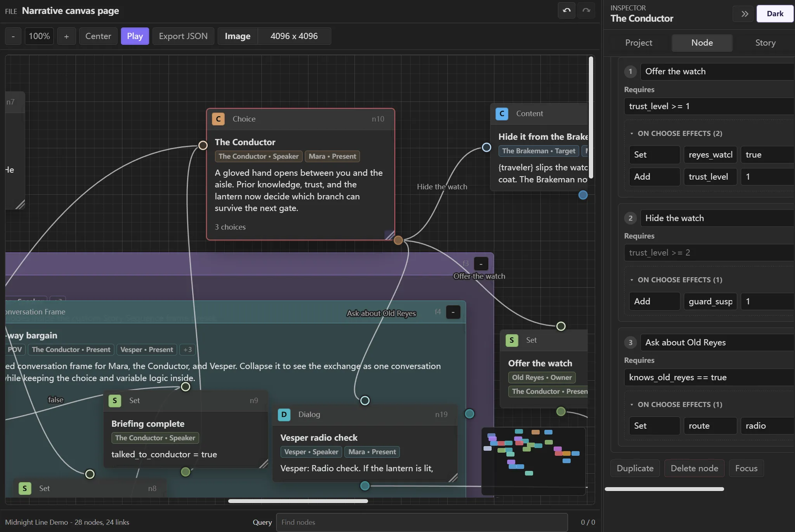The height and width of the screenshot is (532, 795).
Task: Collapse Ask about Old Reyes ON CHOOSE EFFECTS
Action: [676, 404]
